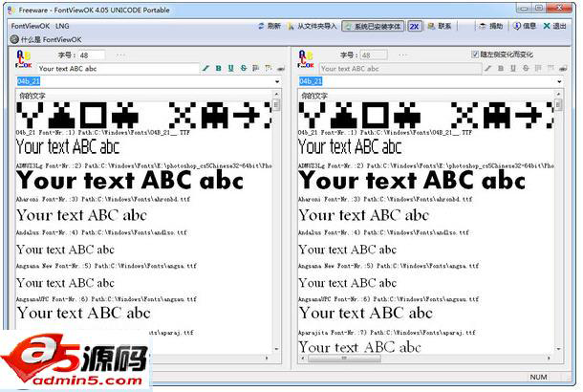Image resolution: width=583 pixels, height=392 pixels.
Task: Click the NUM status bar indicator
Action: [538, 377]
